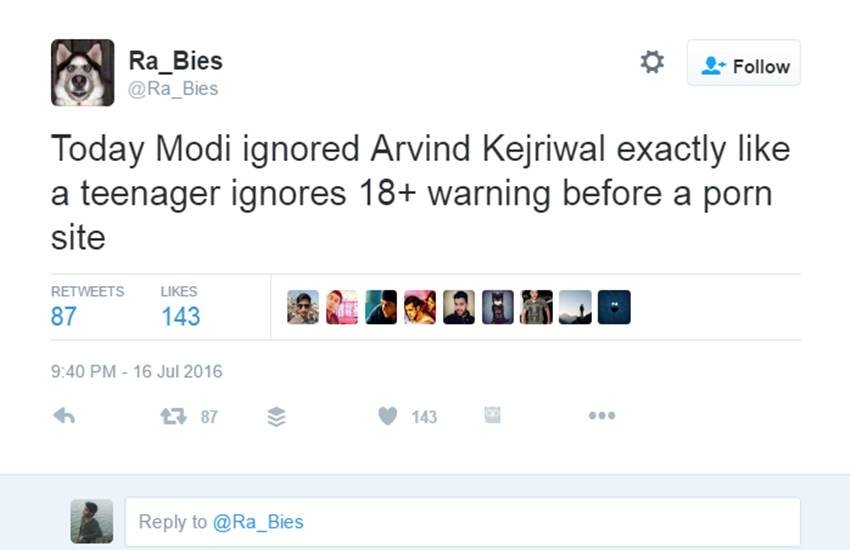Click the Buffer stack icon
Screen dimensions: 850x550
[276, 416]
